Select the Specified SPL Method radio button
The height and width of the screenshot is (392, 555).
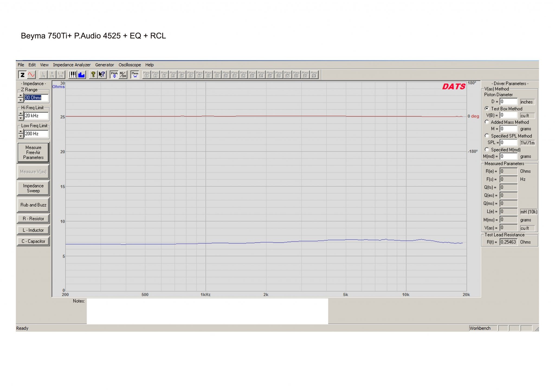coord(487,136)
